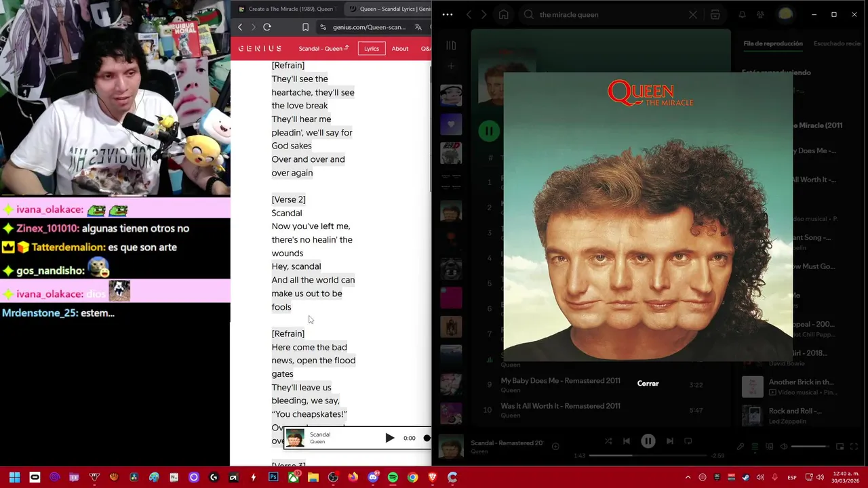This screenshot has width=868, height=488.
Task: Toggle the play queue icon in Spotify
Action: pos(755,447)
